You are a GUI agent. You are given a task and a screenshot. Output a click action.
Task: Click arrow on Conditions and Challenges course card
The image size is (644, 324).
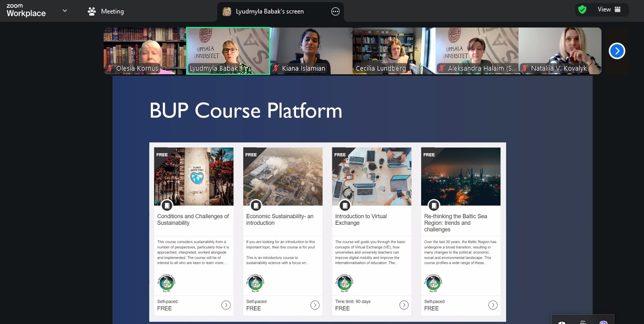pyautogui.click(x=226, y=305)
